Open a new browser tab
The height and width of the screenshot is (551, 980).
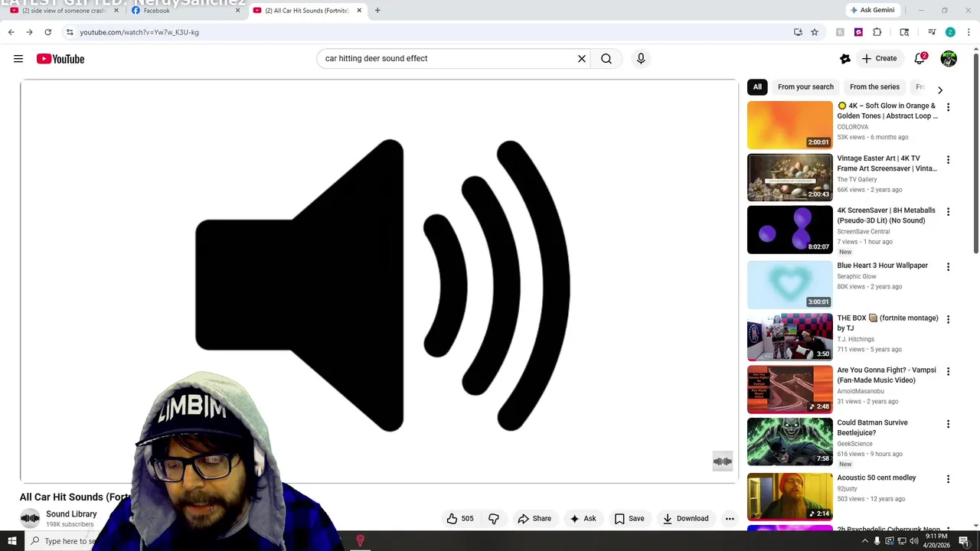coord(377,10)
